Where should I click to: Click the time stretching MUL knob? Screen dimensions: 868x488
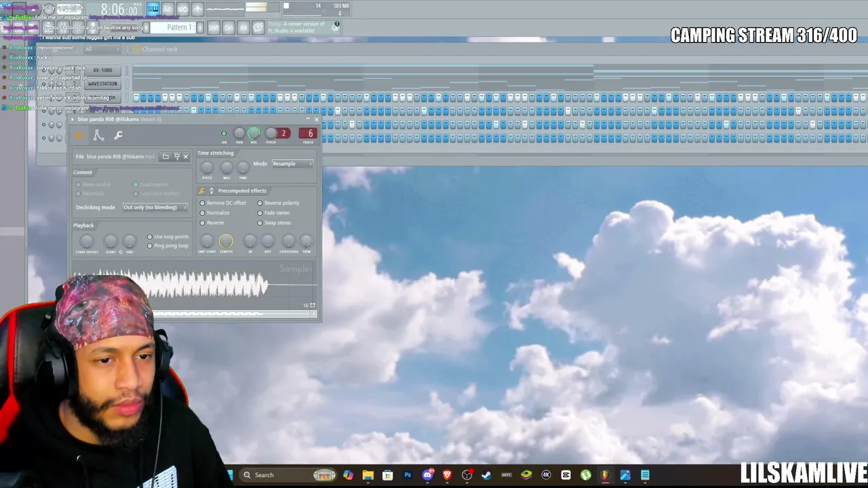click(x=226, y=167)
